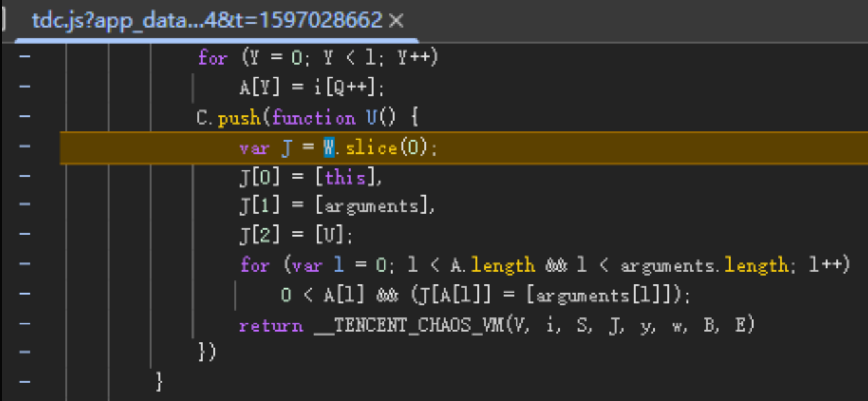Click the 'return' keyword

(x=271, y=326)
